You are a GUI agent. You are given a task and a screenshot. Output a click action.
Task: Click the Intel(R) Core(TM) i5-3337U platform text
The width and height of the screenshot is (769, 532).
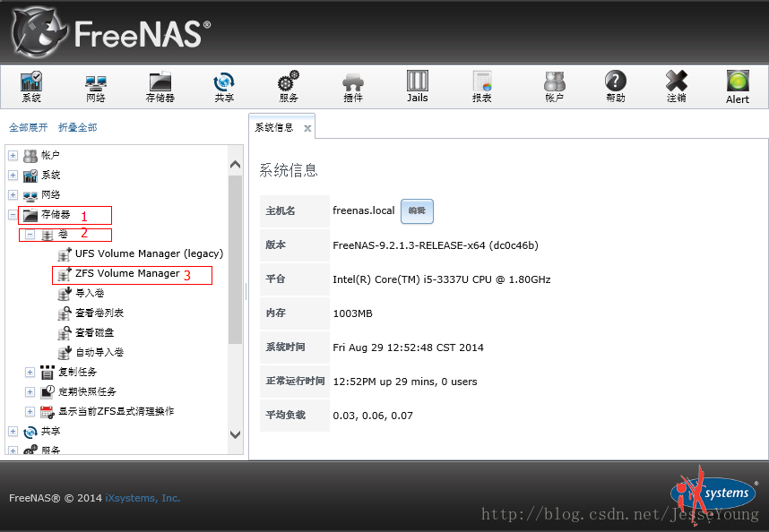(x=441, y=279)
